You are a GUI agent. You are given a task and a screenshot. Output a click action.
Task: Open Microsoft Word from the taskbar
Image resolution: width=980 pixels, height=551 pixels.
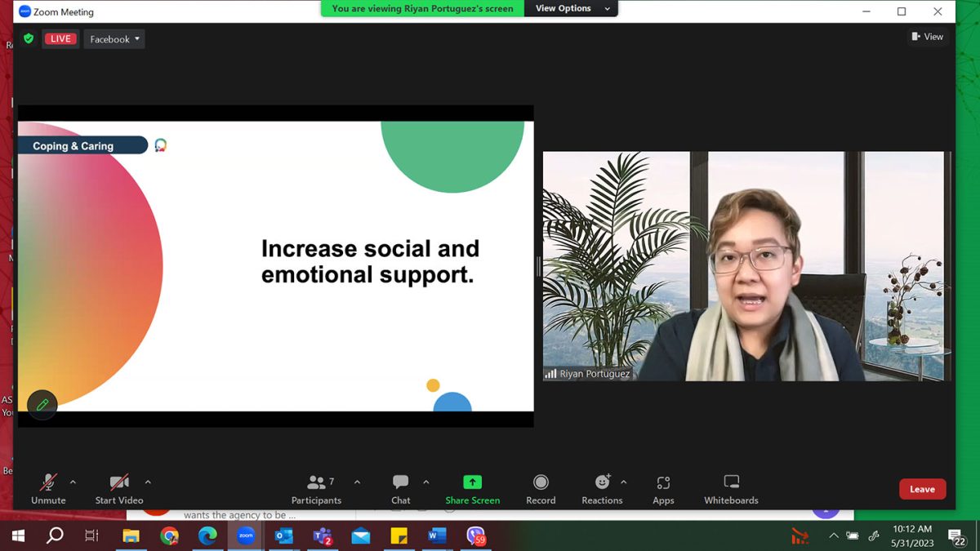pyautogui.click(x=437, y=536)
